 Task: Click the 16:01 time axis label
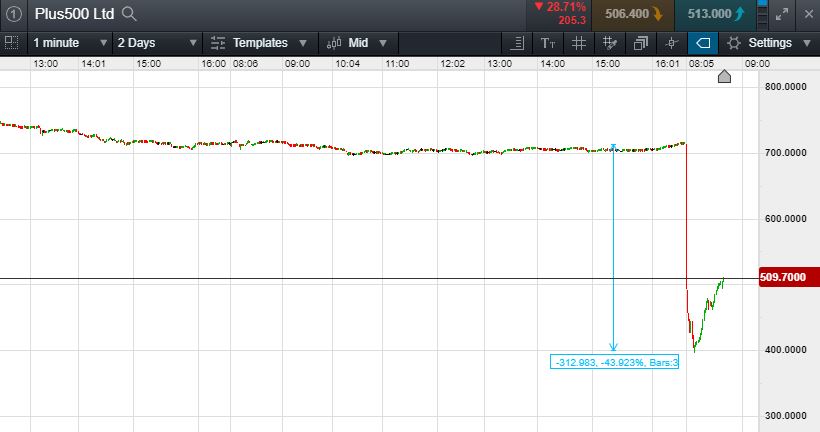pos(668,64)
